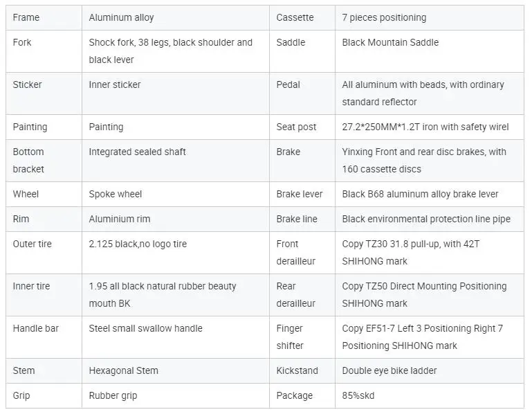Click the "Aluminum alloy" frame cell
532x412 pixels.
click(122, 17)
